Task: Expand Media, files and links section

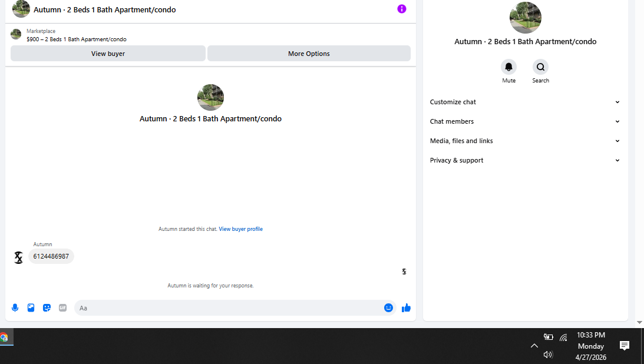Action: coord(525,141)
